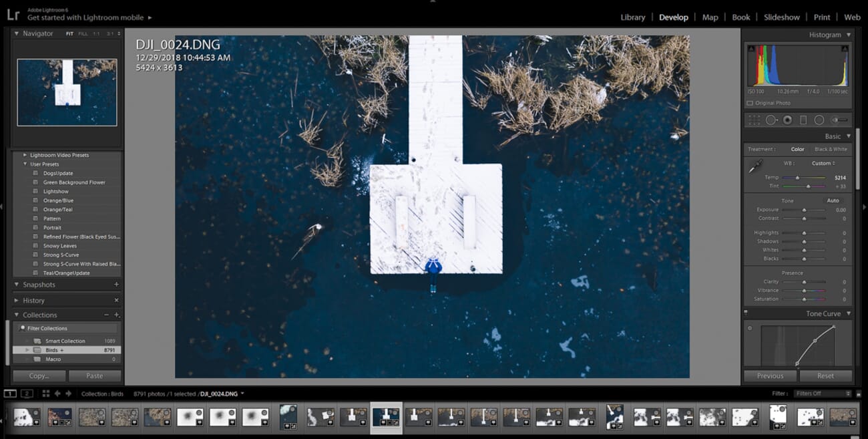Image resolution: width=868 pixels, height=439 pixels.
Task: Click the Reset button
Action: click(x=825, y=376)
